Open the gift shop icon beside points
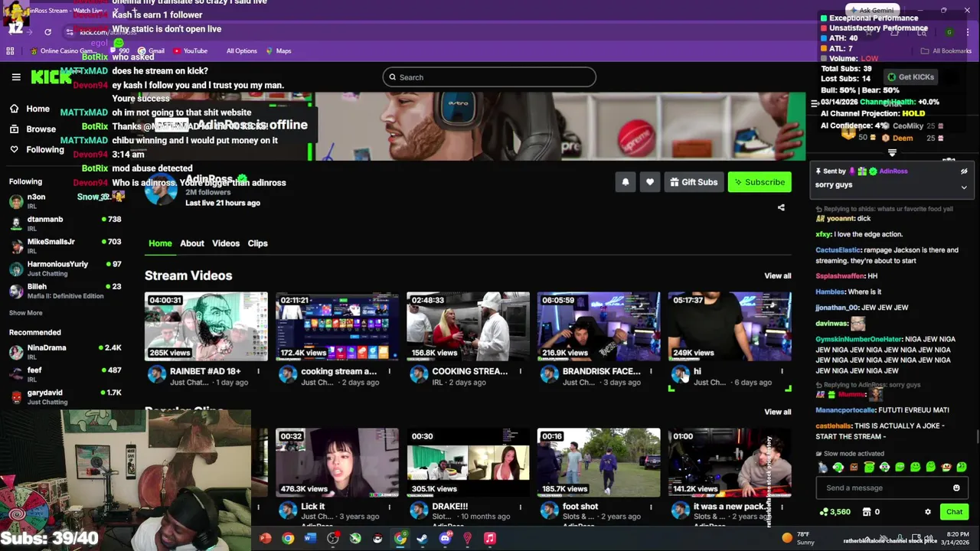 (x=867, y=512)
